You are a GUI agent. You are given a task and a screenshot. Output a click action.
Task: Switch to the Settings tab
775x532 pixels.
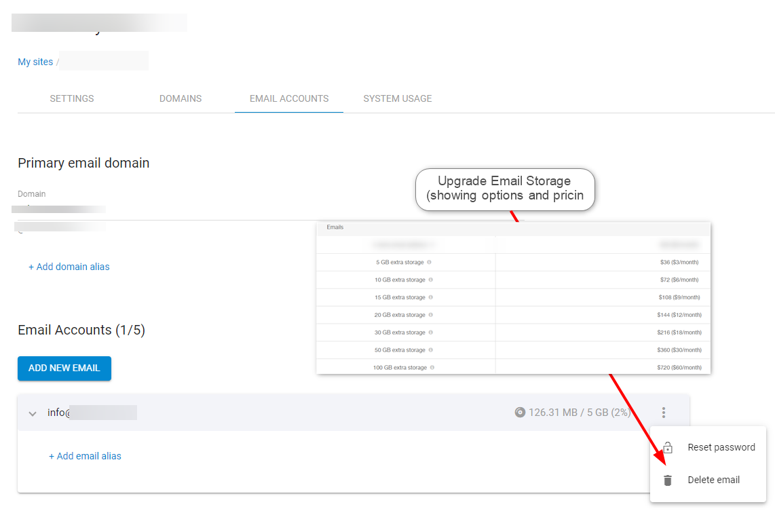[x=72, y=98]
